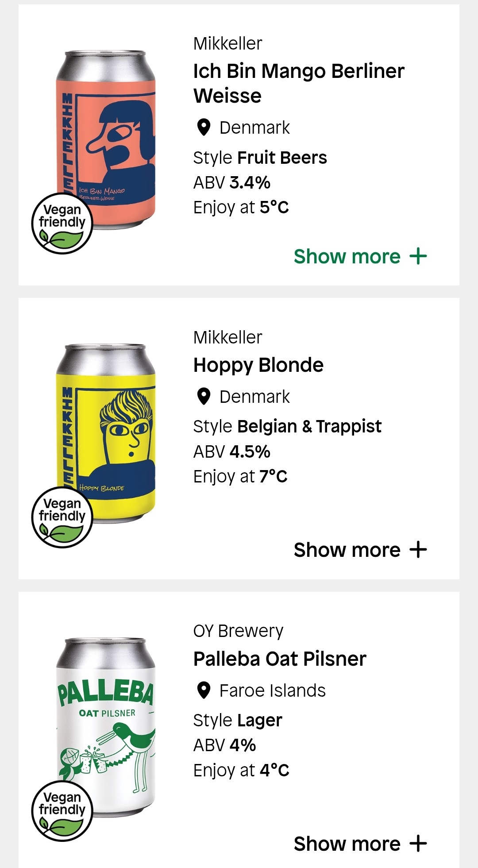Open the Hoppy Blonde beer title
This screenshot has height=868, width=478.
[x=258, y=365]
